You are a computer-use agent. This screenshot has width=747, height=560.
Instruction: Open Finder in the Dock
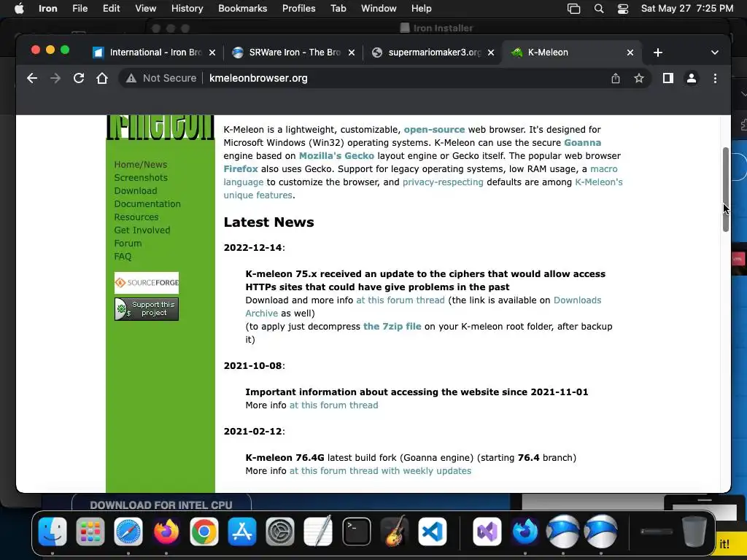[53, 532]
